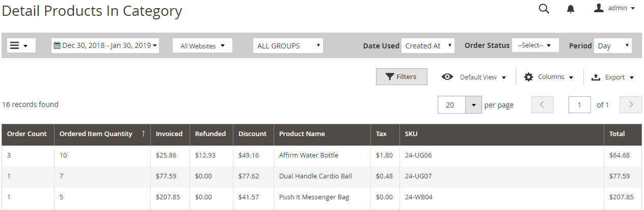Open the notifications bell
Image resolution: width=644 pixels, height=210 pixels.
pyautogui.click(x=571, y=9)
